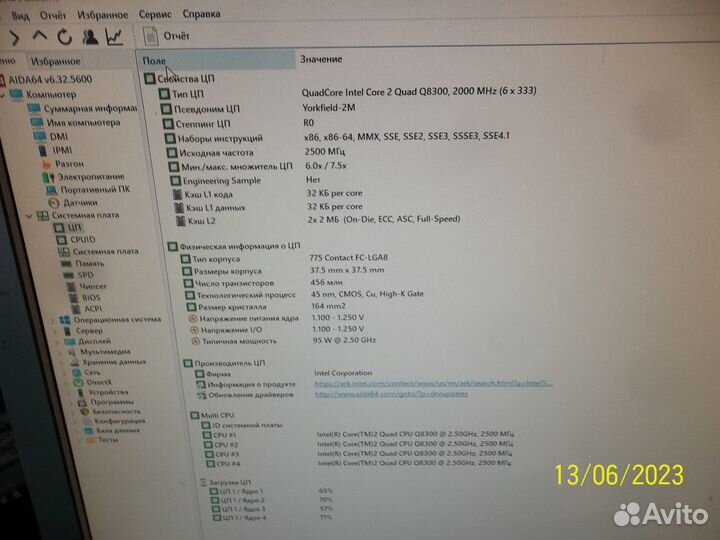Select Устройства in the tree
The image size is (720, 540).
pyautogui.click(x=108, y=392)
